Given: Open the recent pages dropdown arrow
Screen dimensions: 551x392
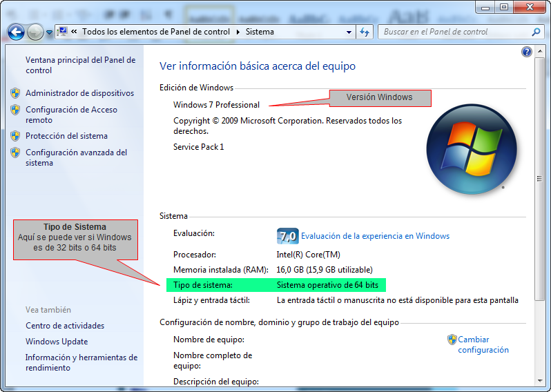Looking at the screenshot, I should click(x=49, y=32).
